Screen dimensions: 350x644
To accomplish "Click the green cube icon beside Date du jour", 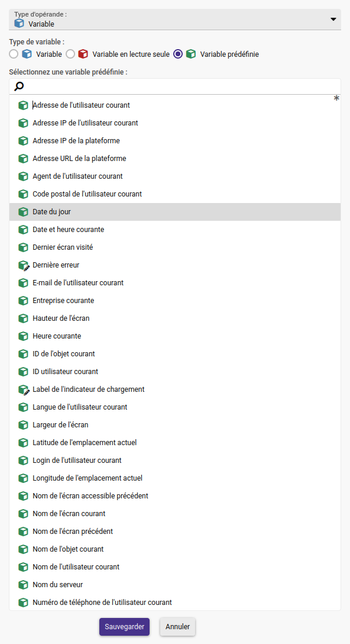I will pos(24,212).
